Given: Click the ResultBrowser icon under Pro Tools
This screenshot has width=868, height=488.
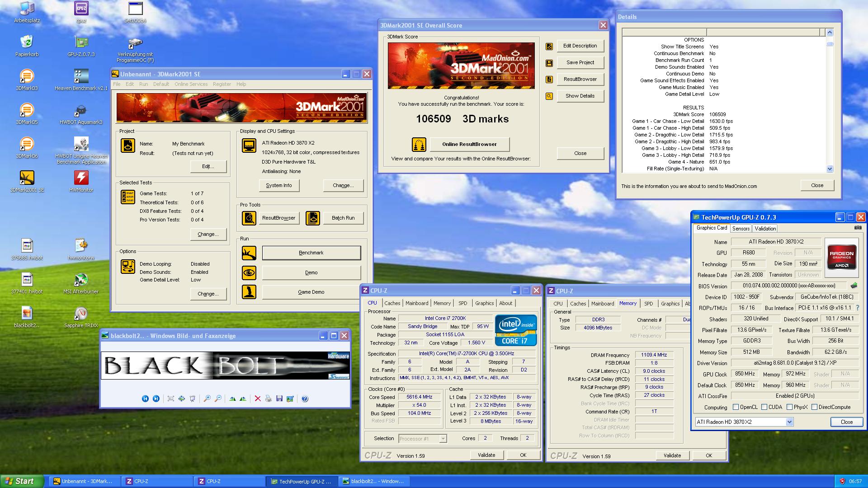Looking at the screenshot, I should (249, 218).
